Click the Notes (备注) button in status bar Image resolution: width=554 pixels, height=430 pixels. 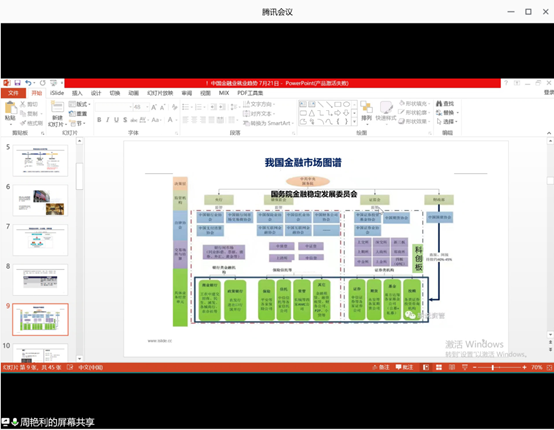click(381, 367)
